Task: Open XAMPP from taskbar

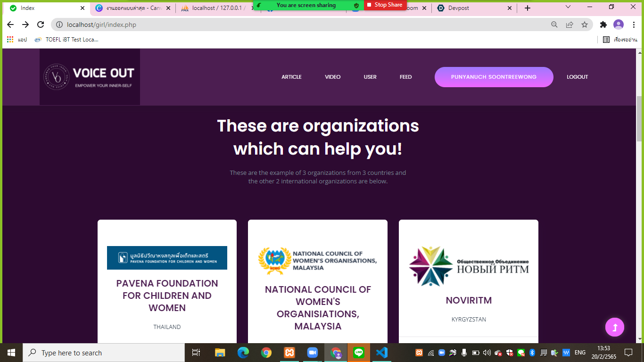Action: [289, 353]
